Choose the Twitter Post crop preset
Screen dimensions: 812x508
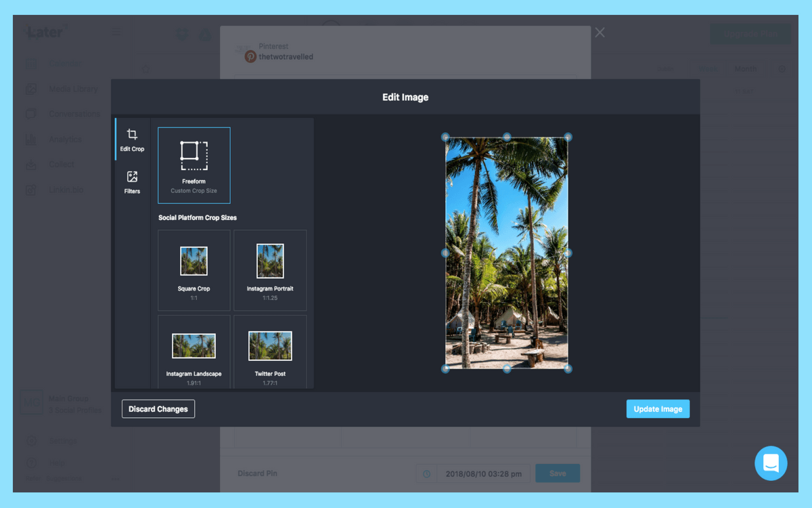pos(270,352)
